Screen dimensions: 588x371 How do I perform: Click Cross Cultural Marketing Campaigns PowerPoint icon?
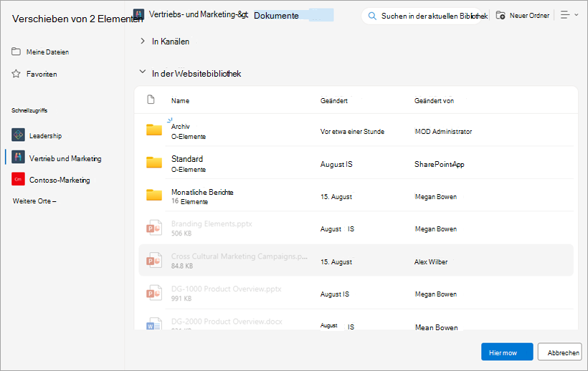coord(153,260)
